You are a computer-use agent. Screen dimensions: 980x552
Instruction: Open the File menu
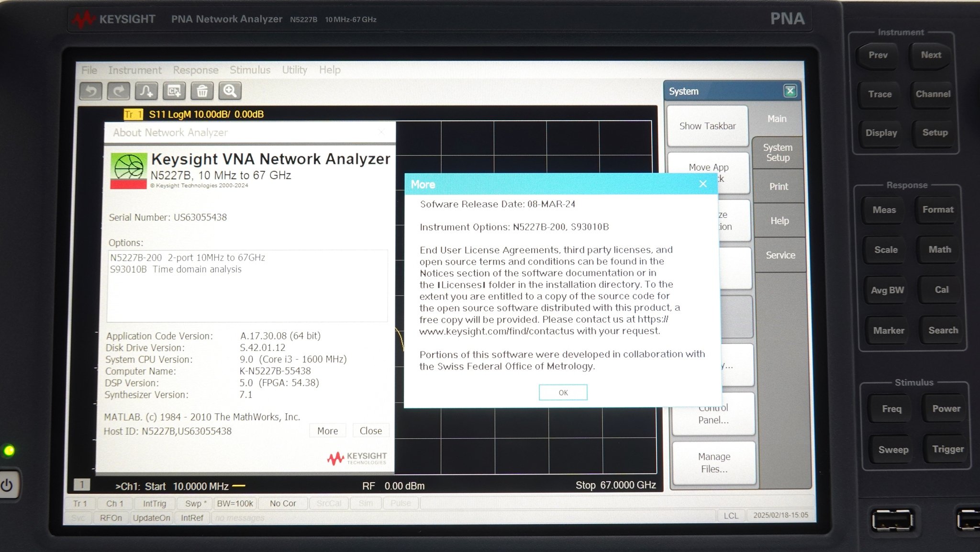pos(89,70)
